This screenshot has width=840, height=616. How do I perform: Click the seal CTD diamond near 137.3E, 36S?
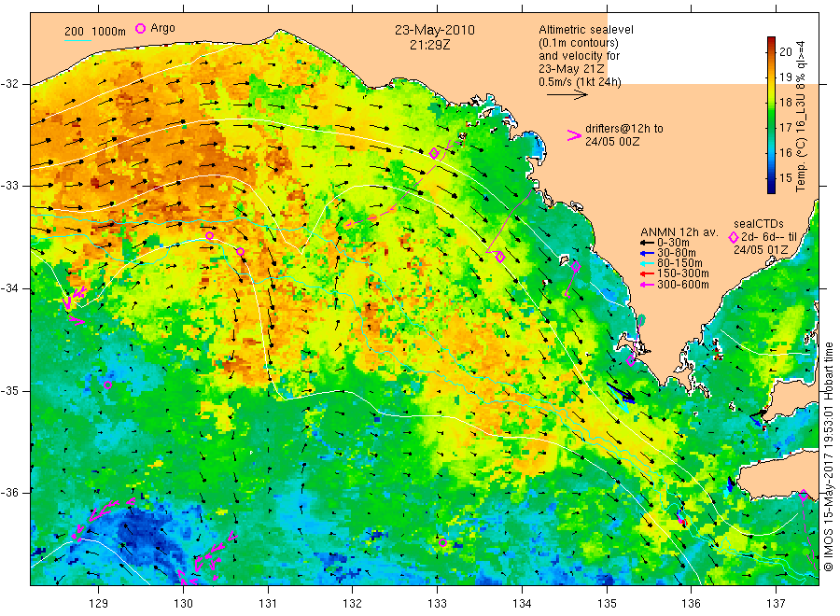pyautogui.click(x=804, y=495)
